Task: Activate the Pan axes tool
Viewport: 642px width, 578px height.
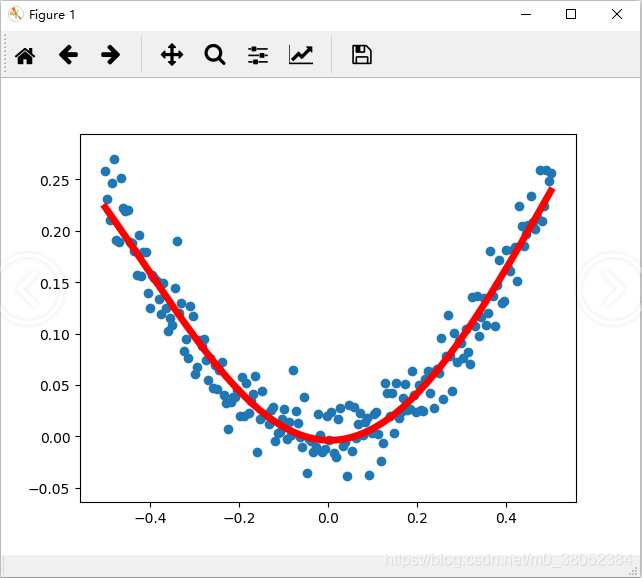Action: coord(172,54)
